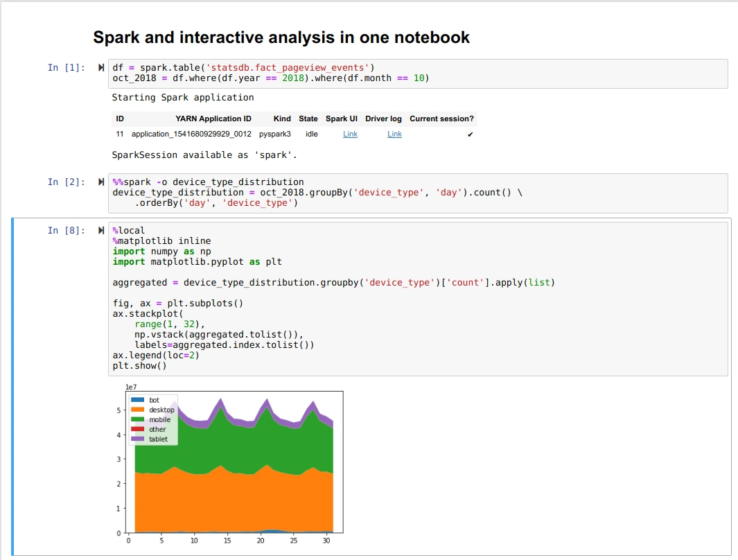This screenshot has width=738, height=560.
Task: Click run icon beside cell In [1]
Action: [x=100, y=68]
